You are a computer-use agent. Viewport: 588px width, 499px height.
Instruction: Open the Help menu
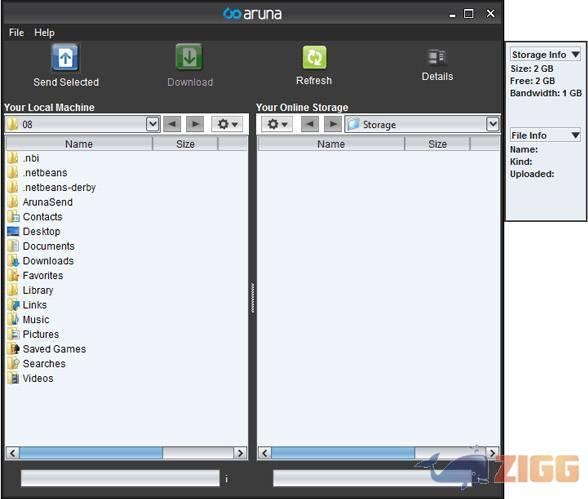point(44,33)
